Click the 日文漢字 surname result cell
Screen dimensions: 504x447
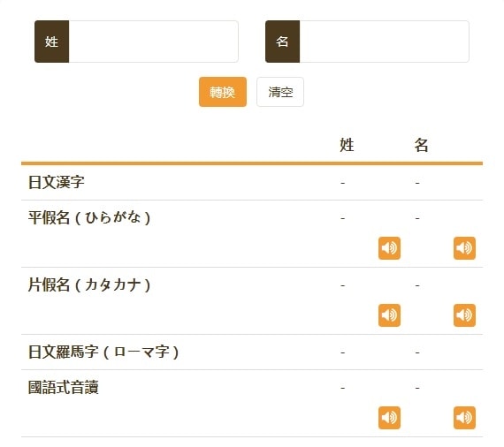click(x=343, y=183)
